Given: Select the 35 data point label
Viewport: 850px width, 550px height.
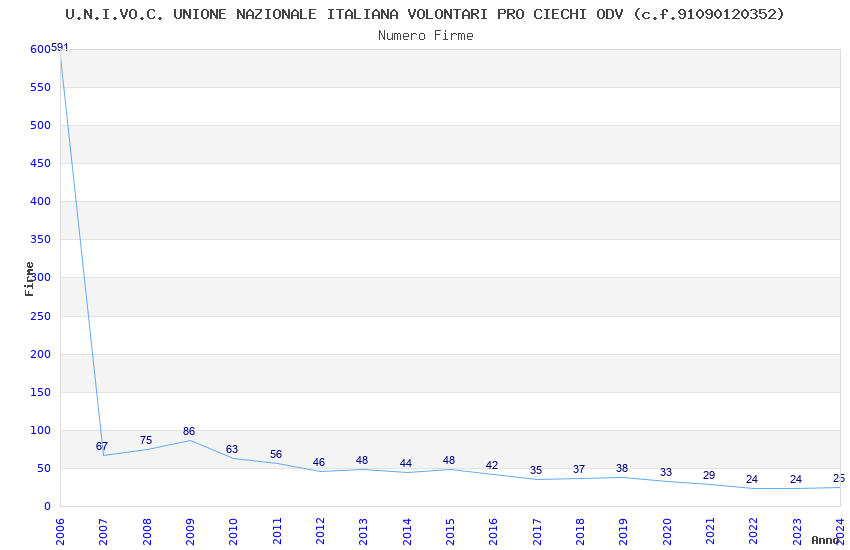Looking at the screenshot, I should click(x=536, y=470).
